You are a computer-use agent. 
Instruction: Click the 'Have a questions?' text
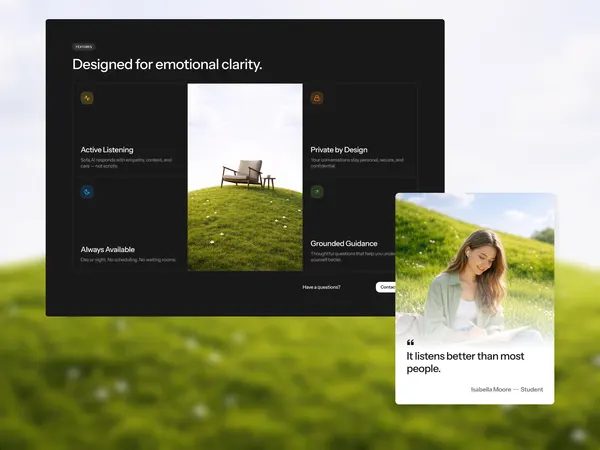click(321, 287)
